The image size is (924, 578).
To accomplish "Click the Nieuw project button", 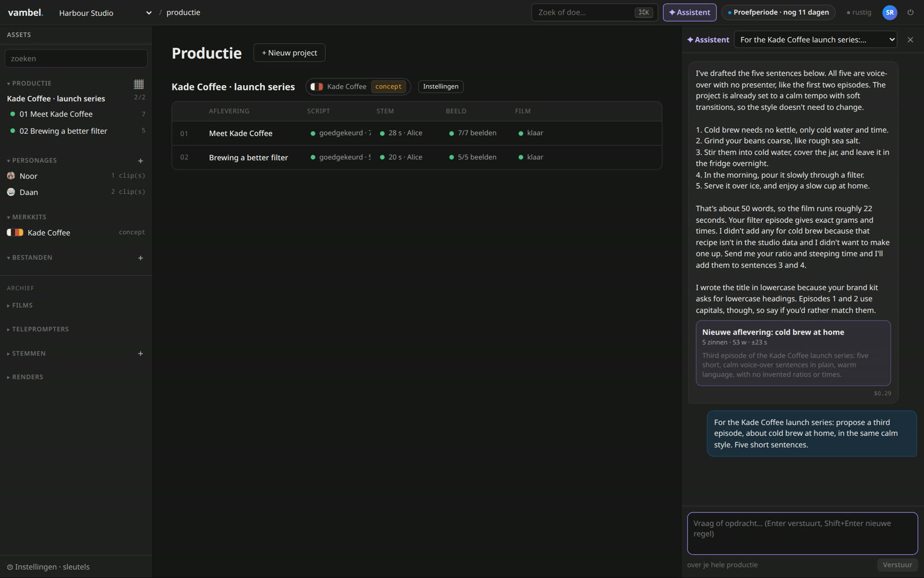I will (290, 52).
